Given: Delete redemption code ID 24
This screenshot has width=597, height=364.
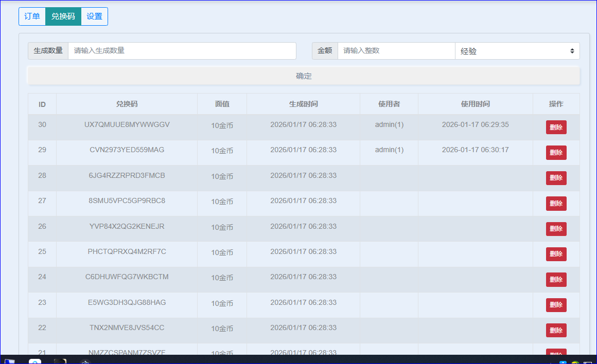Looking at the screenshot, I should pyautogui.click(x=556, y=280).
